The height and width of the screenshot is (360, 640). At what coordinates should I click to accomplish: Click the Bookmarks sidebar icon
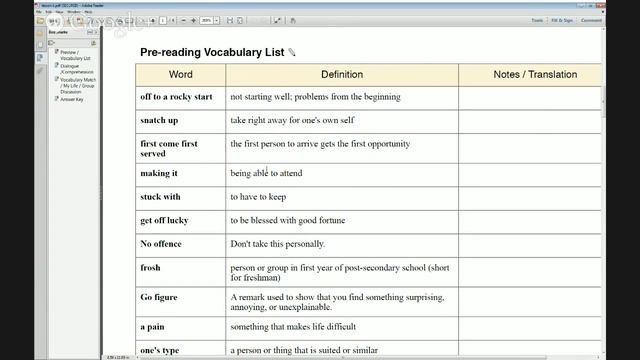click(x=40, y=58)
